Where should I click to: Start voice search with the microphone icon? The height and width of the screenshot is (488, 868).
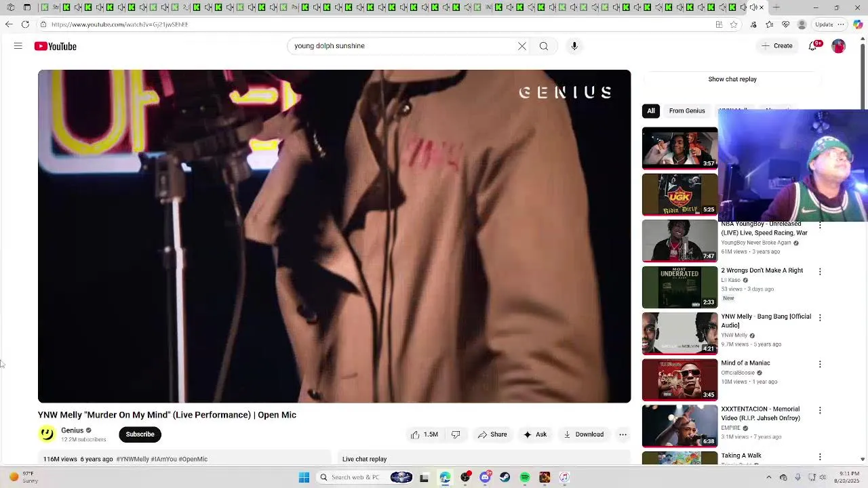[574, 46]
